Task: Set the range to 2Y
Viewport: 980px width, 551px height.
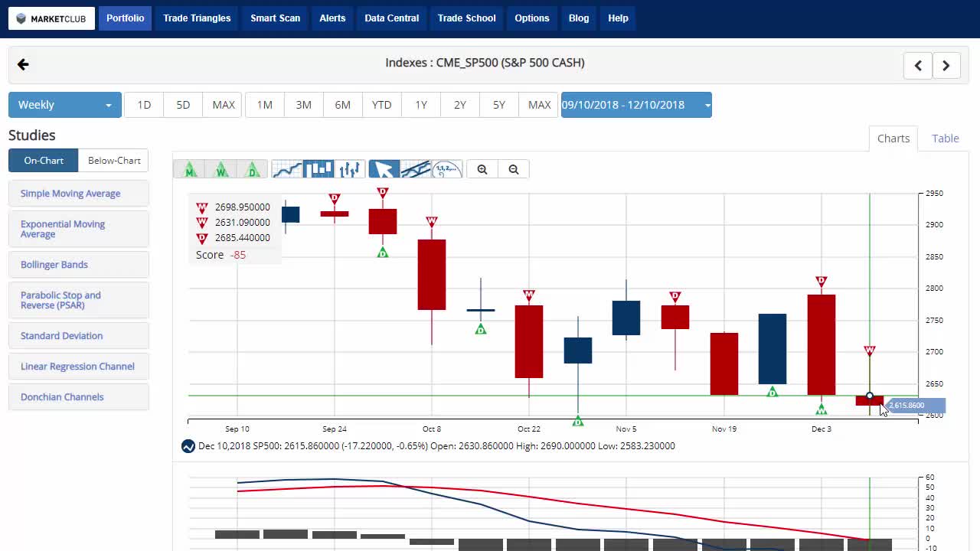Action: 460,105
